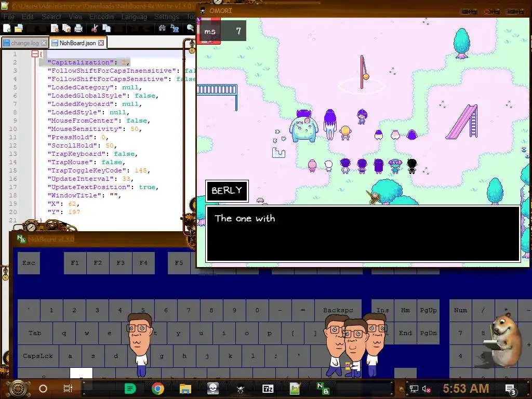
Task: Open the NohBoard taskbar icon
Action: click(323, 389)
